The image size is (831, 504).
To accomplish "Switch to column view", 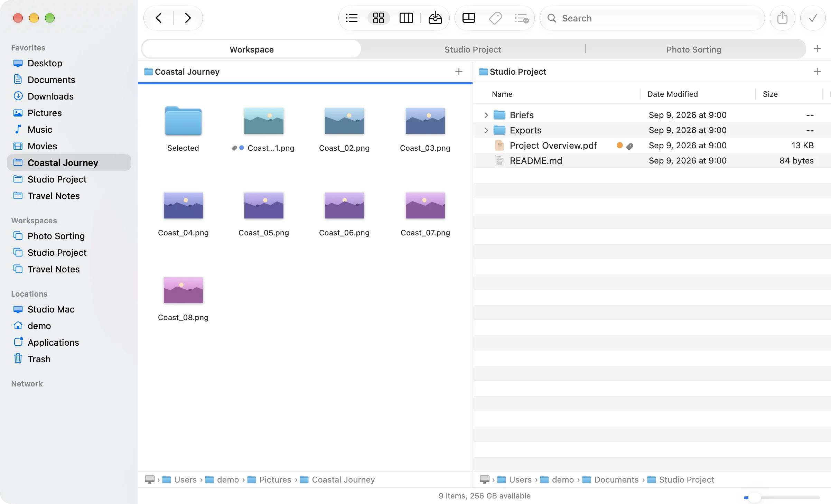I will pyautogui.click(x=406, y=18).
